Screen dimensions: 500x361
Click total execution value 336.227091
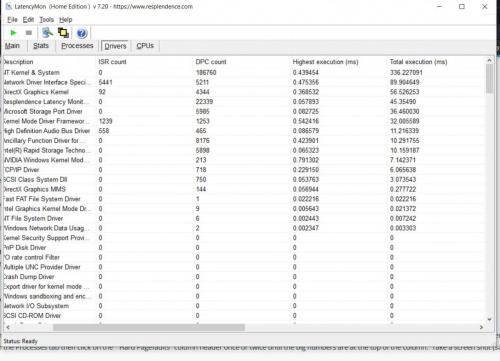tap(406, 72)
